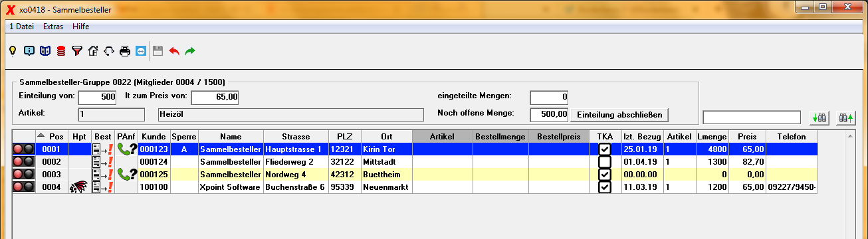Launch the blue TeamViewer icon
Viewport: 868px width, 239px height.
point(141,50)
